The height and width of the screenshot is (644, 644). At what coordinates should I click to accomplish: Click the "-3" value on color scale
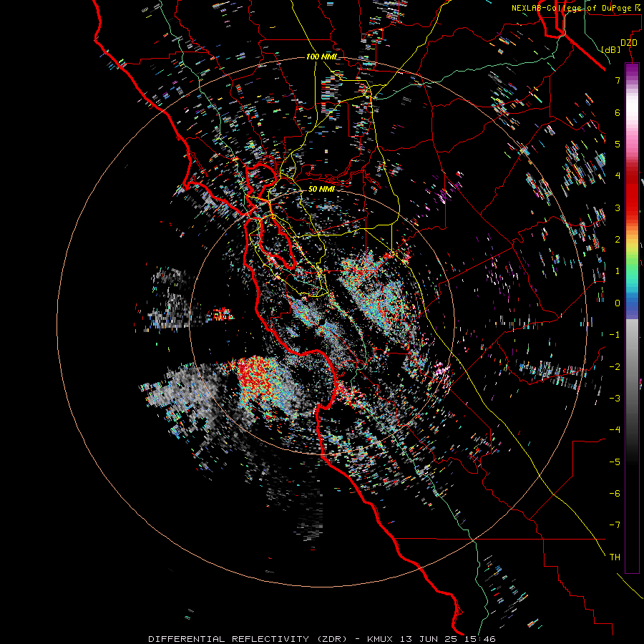tap(615, 399)
